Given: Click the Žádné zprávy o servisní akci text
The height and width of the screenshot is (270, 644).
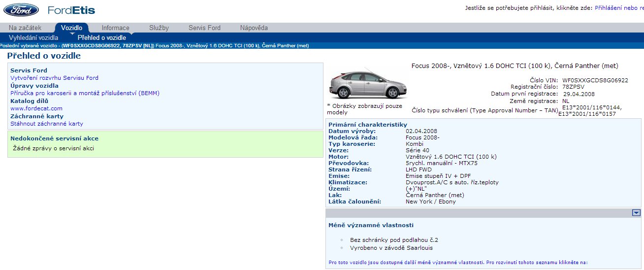Looking at the screenshot, I should (x=53, y=148).
